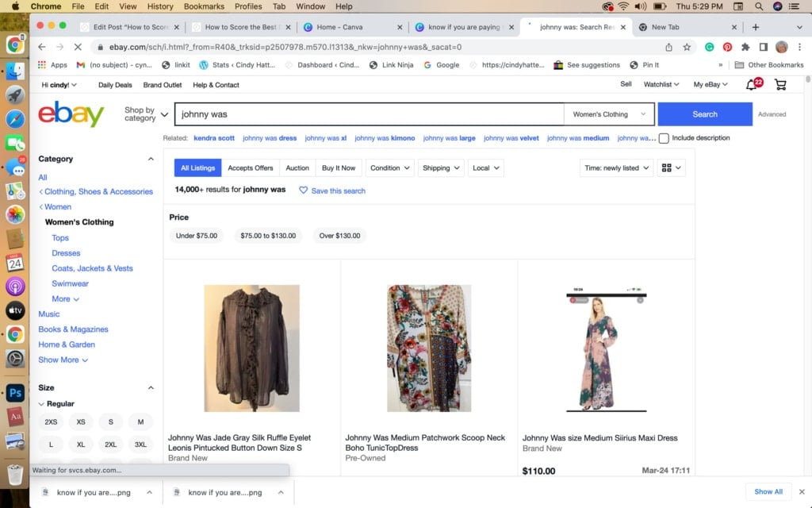Open Photoshop from the dock
Viewport: 812px width, 508px height.
coord(16,392)
